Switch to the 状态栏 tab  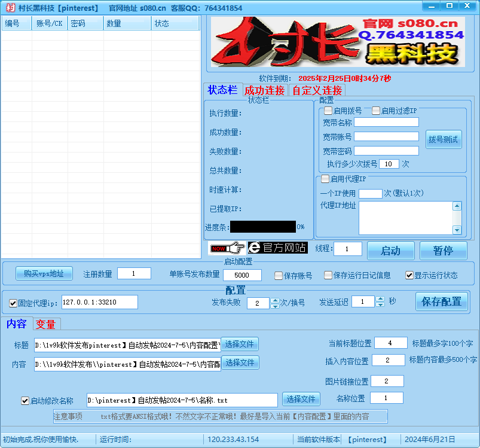click(222, 90)
